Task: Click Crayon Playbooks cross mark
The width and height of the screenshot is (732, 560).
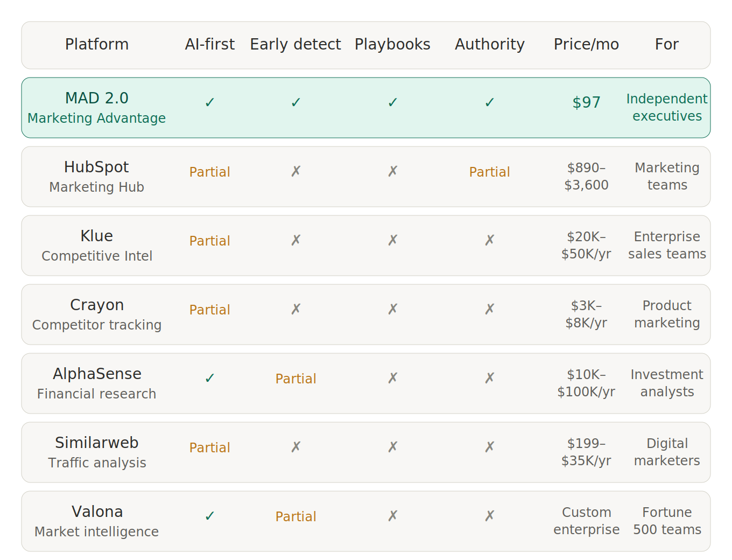Action: [393, 309]
